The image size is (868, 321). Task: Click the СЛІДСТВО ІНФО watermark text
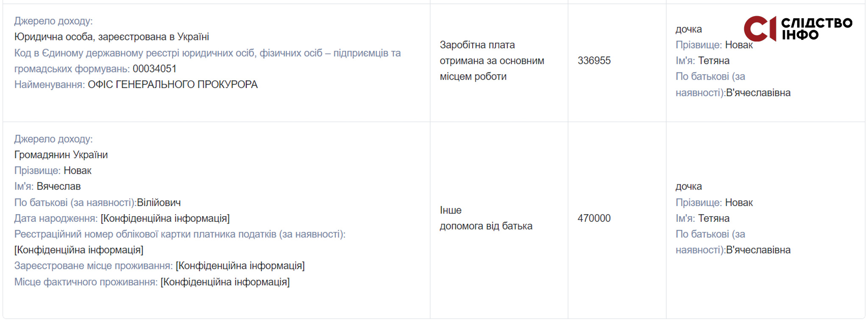(x=817, y=29)
